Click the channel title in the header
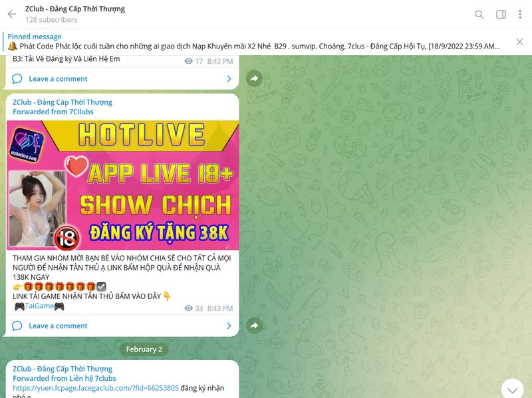This screenshot has height=398, width=532. point(74,9)
